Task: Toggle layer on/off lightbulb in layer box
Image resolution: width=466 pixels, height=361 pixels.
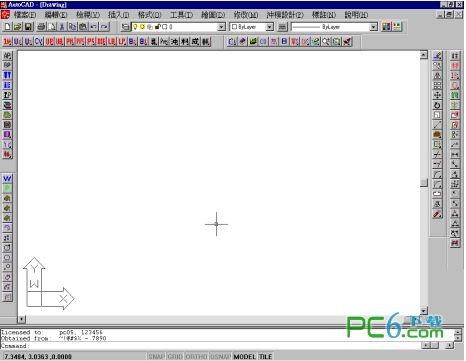Action: 135,27
